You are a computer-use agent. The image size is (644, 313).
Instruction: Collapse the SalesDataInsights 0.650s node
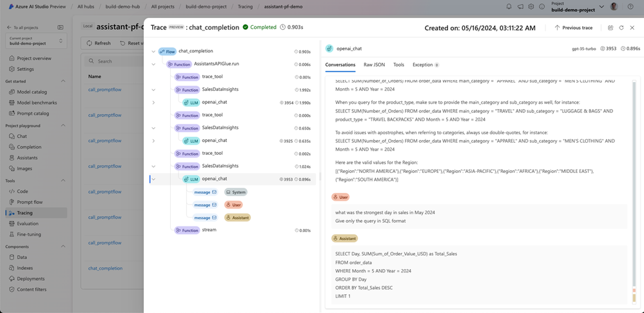coord(153,128)
